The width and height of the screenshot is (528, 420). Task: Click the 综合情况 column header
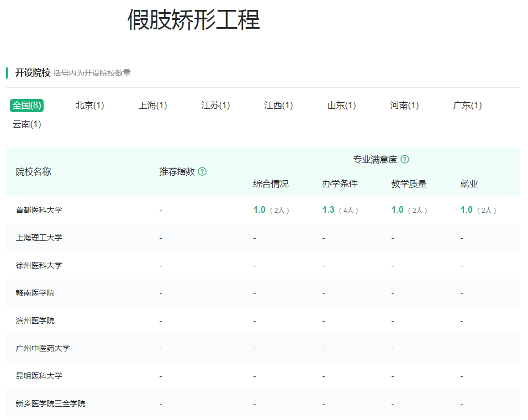tap(271, 184)
